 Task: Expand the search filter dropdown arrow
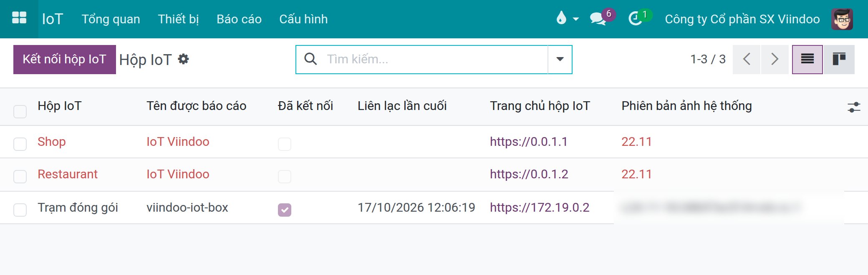coord(560,59)
